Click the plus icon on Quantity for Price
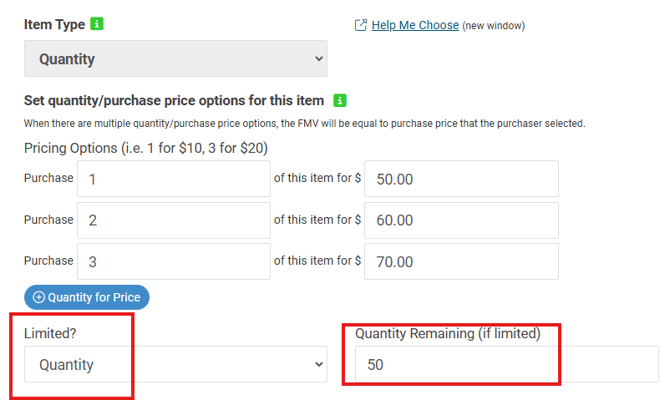Screen dimensions: 670x400 point(39,297)
